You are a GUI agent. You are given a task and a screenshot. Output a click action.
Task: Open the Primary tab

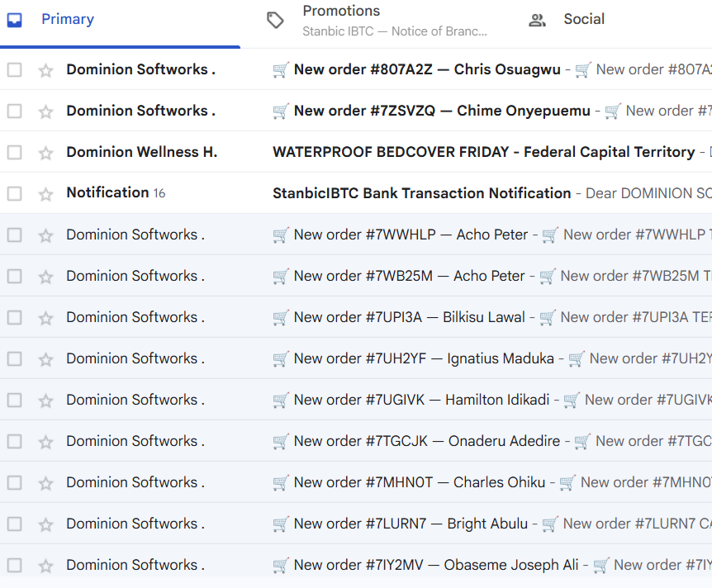coord(120,21)
